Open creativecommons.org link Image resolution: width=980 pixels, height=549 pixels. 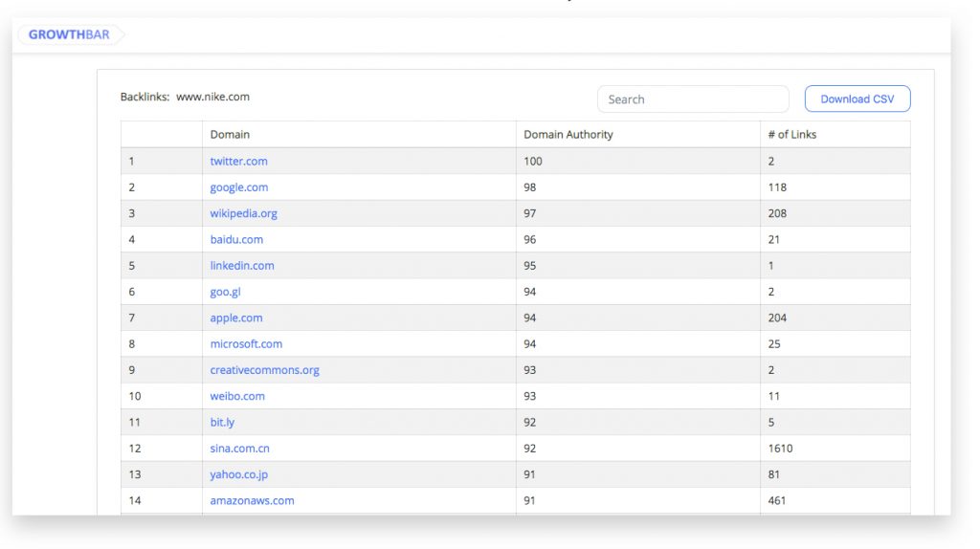point(264,370)
